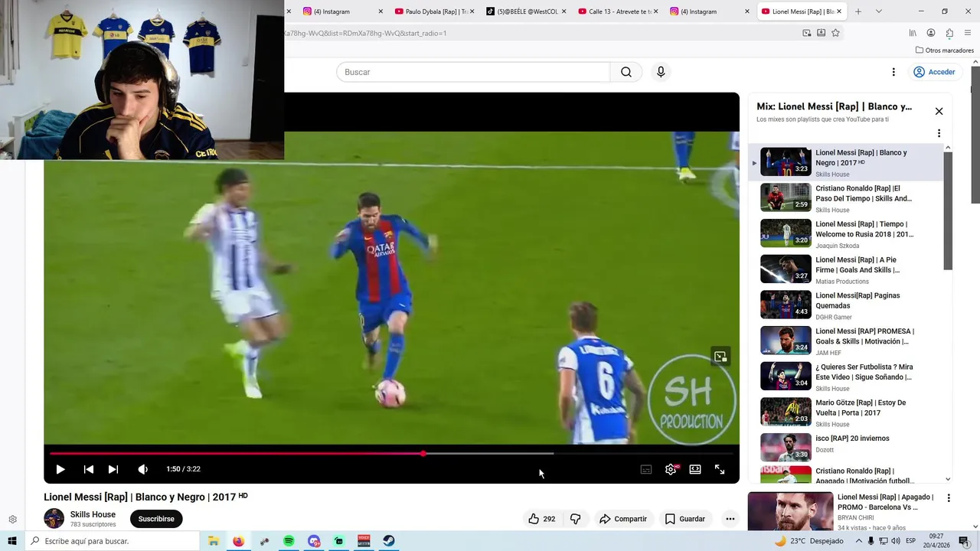Open Lionel Messi A Pie Firme video
Screen dimensions: 980x551
click(x=846, y=269)
